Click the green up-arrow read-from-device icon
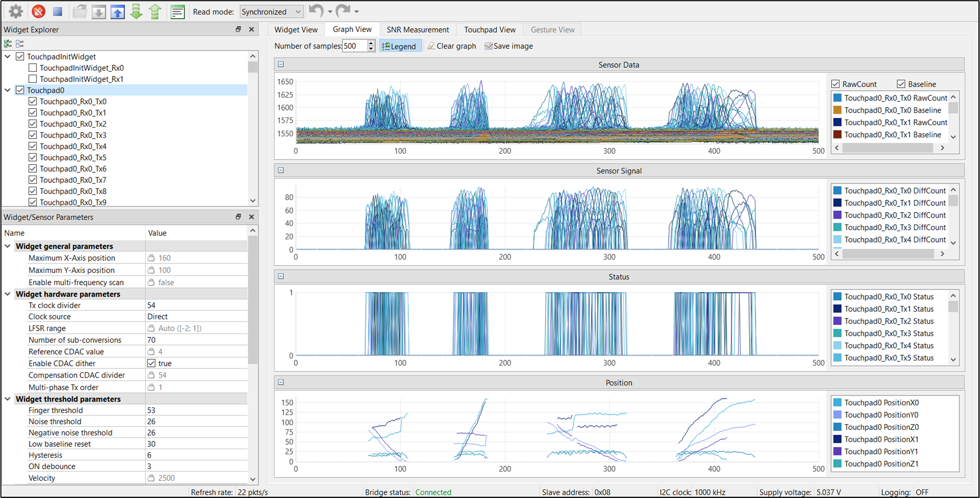Image resolution: width=980 pixels, height=498 pixels. click(x=155, y=11)
